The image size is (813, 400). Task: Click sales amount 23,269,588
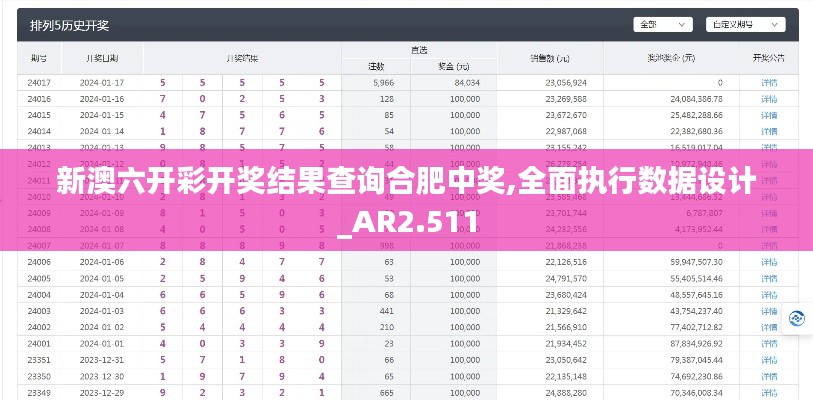point(566,99)
